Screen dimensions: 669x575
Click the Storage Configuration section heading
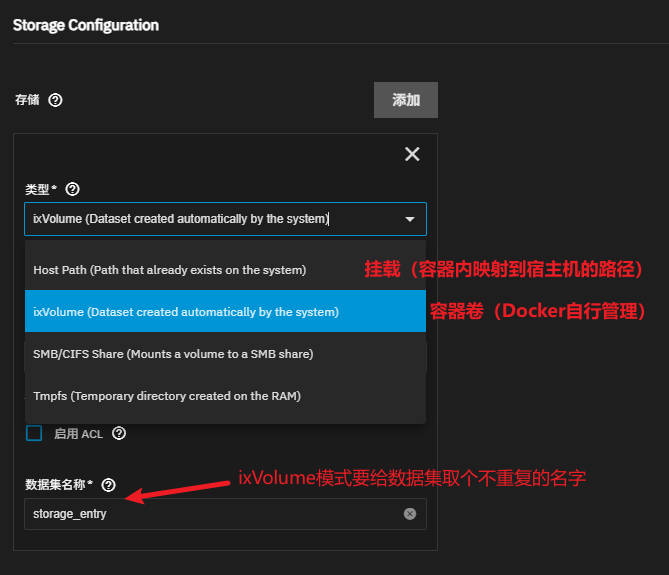(x=86, y=25)
